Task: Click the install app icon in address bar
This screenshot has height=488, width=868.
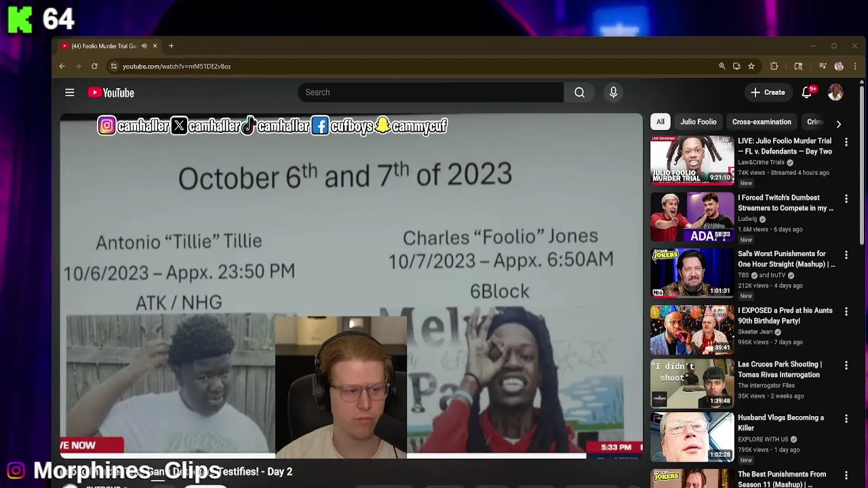Action: (736, 66)
